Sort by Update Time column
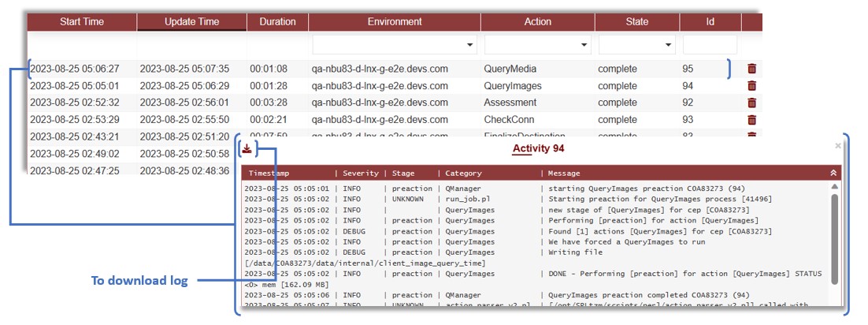Image resolution: width=868 pixels, height=325 pixels. (x=191, y=22)
